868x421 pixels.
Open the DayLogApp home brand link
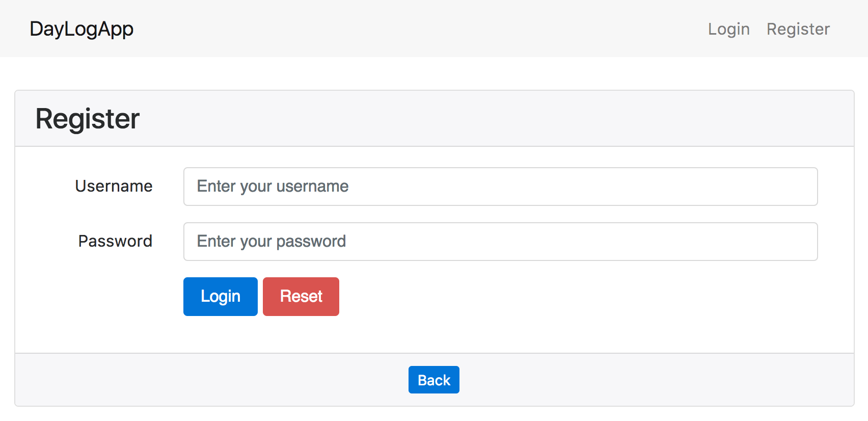[82, 29]
